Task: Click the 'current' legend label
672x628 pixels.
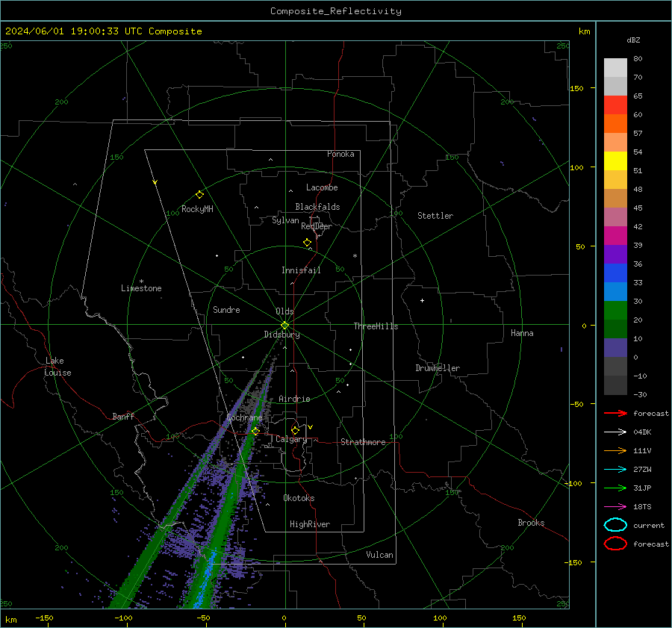Action: point(649,526)
